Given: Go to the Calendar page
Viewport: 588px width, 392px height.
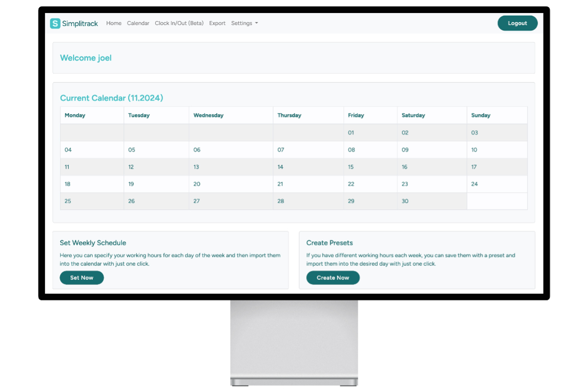Looking at the screenshot, I should pyautogui.click(x=138, y=24).
